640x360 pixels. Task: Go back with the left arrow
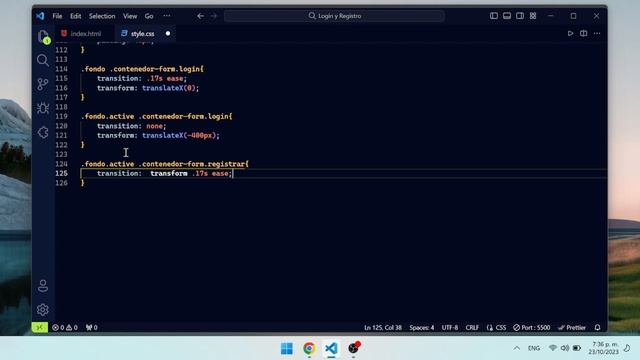[200, 16]
